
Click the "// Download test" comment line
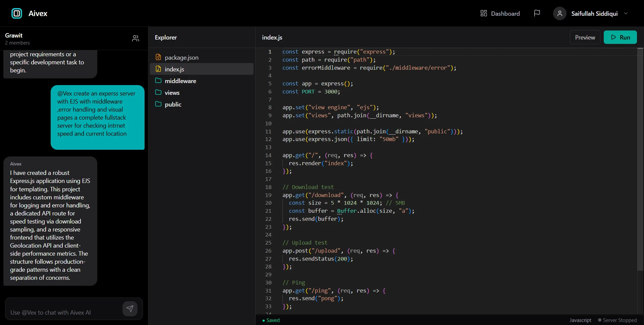click(x=308, y=187)
